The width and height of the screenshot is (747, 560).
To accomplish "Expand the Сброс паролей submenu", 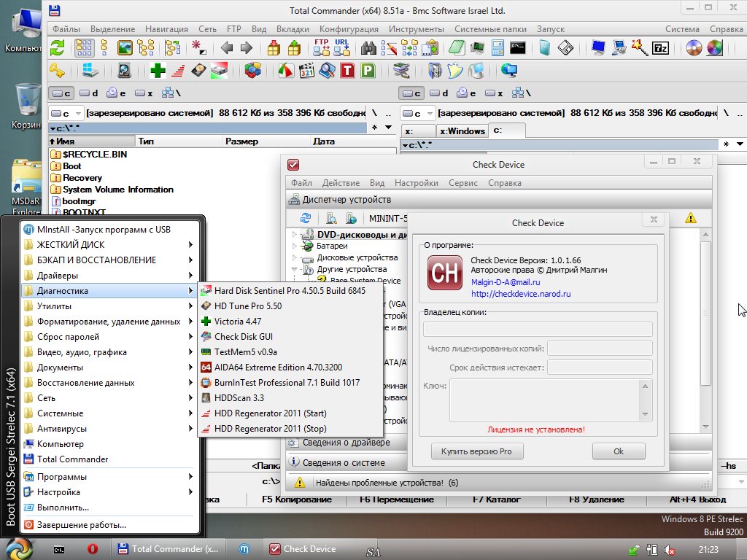I will click(109, 337).
